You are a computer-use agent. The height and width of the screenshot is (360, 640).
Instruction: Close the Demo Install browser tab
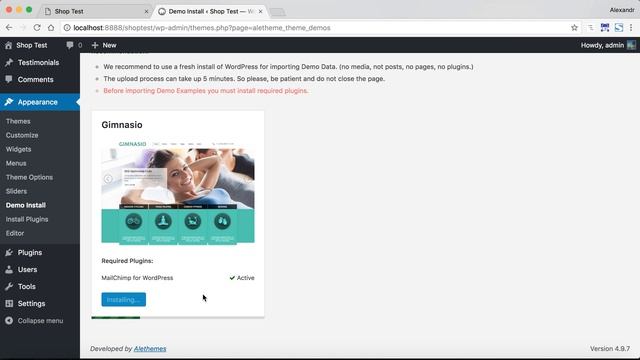260,11
